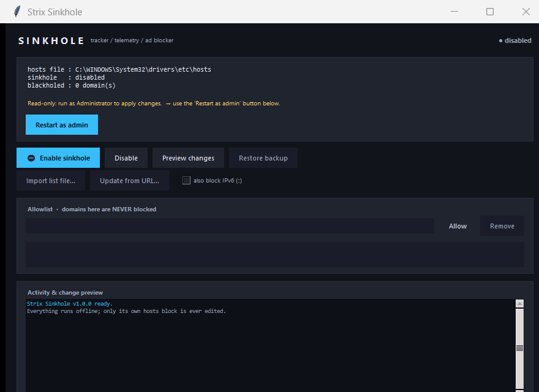Click the Disable button
Image resolution: width=539 pixels, height=392 pixels.
126,158
